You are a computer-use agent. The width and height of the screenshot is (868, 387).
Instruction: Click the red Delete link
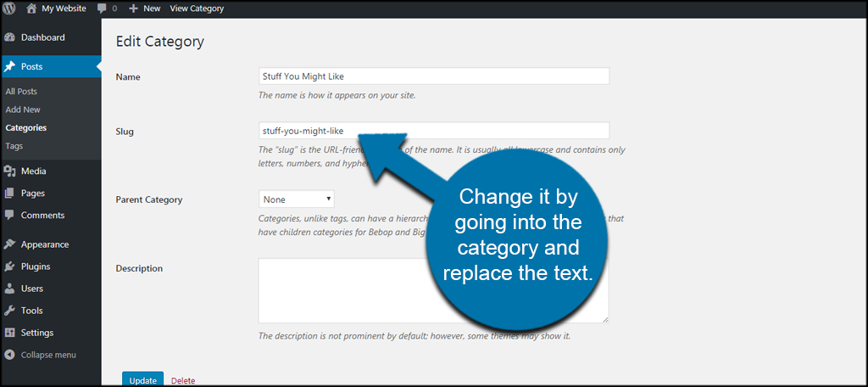pyautogui.click(x=183, y=381)
